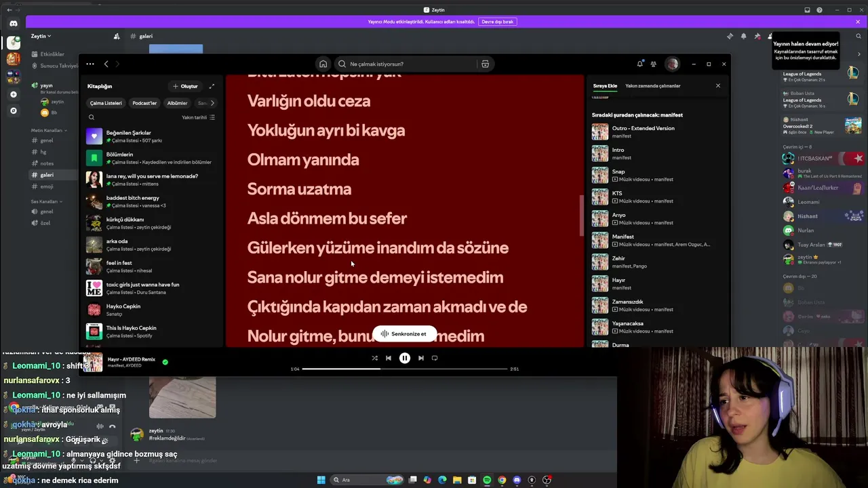Open the Zeytin server dropdown in Discord

coord(41,36)
